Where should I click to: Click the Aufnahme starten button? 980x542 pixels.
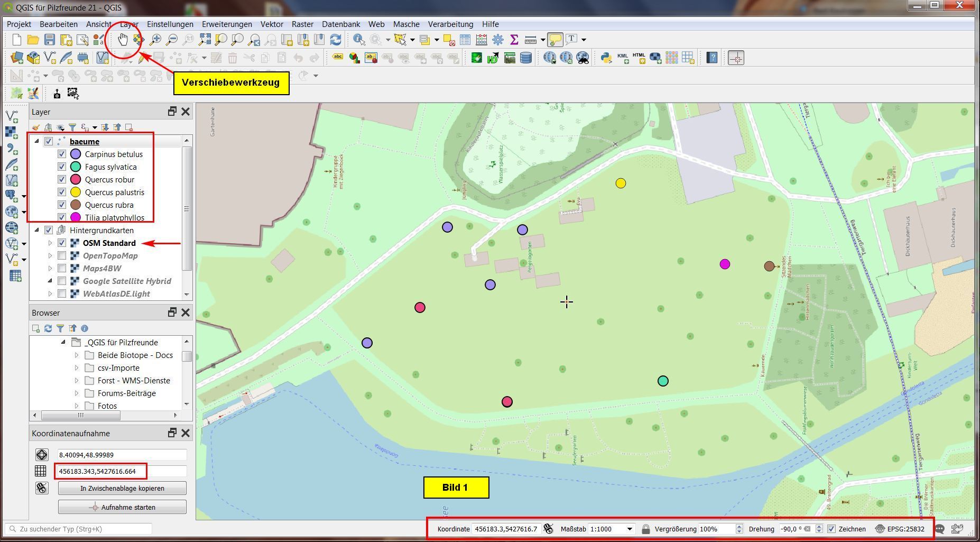pos(122,507)
